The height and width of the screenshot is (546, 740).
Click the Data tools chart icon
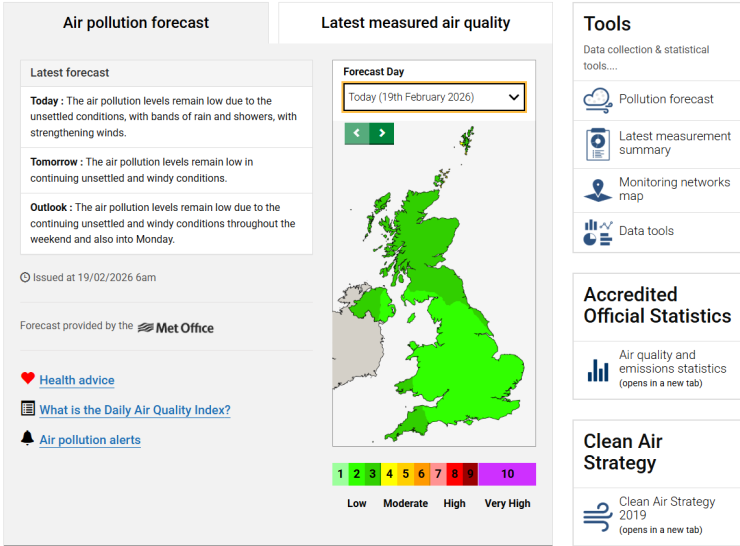tap(598, 232)
